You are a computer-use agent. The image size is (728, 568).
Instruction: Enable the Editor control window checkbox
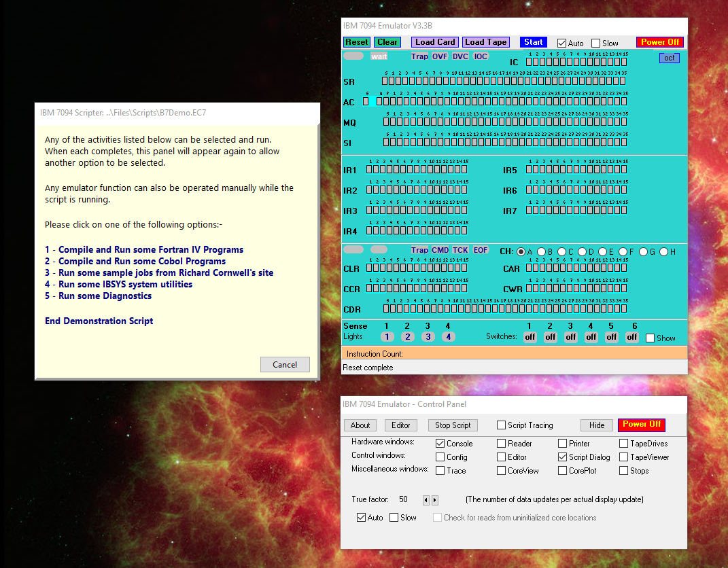pos(501,457)
